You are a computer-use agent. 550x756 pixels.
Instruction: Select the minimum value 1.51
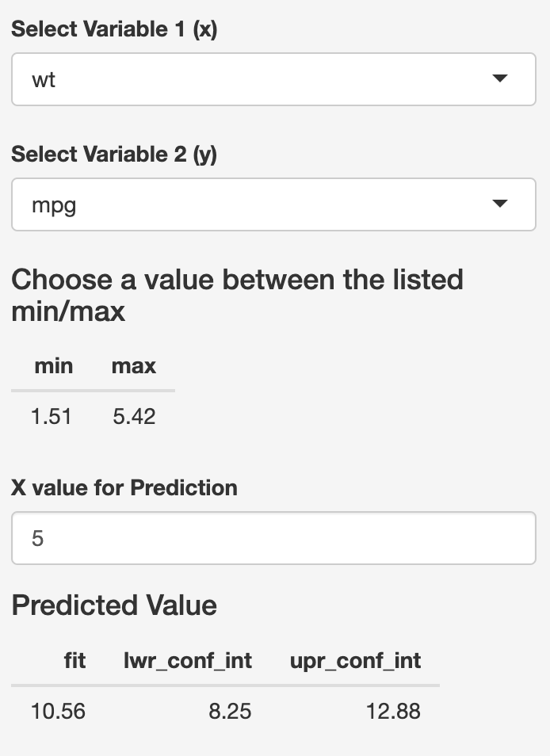click(x=52, y=416)
